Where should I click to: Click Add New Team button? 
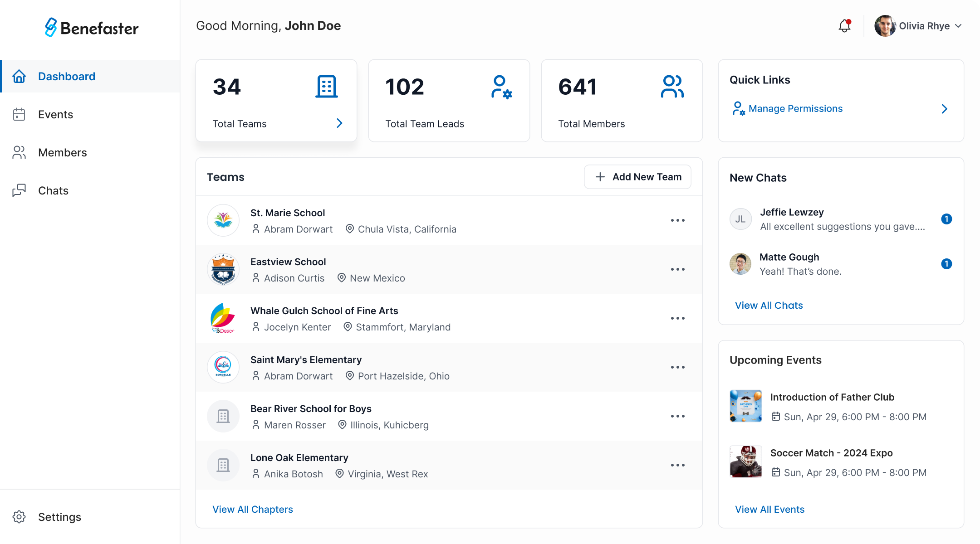click(637, 177)
